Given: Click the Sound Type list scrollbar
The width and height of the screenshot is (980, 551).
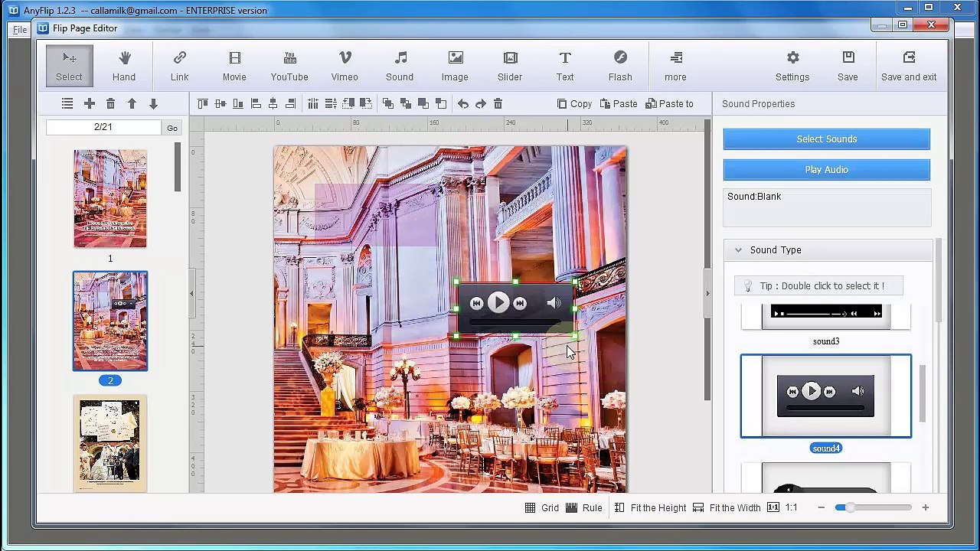Looking at the screenshot, I should coord(922,393).
